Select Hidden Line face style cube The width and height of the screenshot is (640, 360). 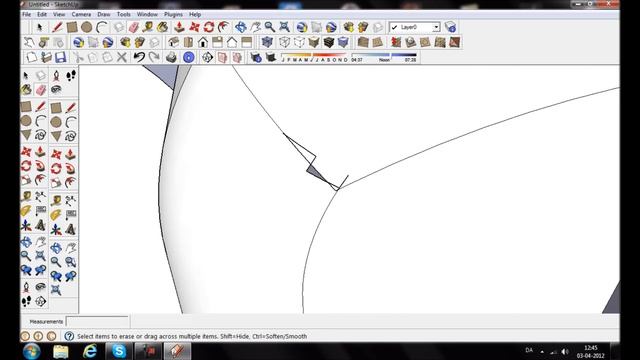pos(299,42)
